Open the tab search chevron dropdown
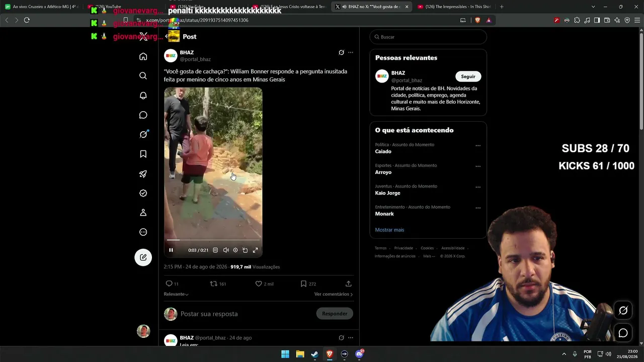Viewport: 644px width, 362px height. click(x=593, y=7)
